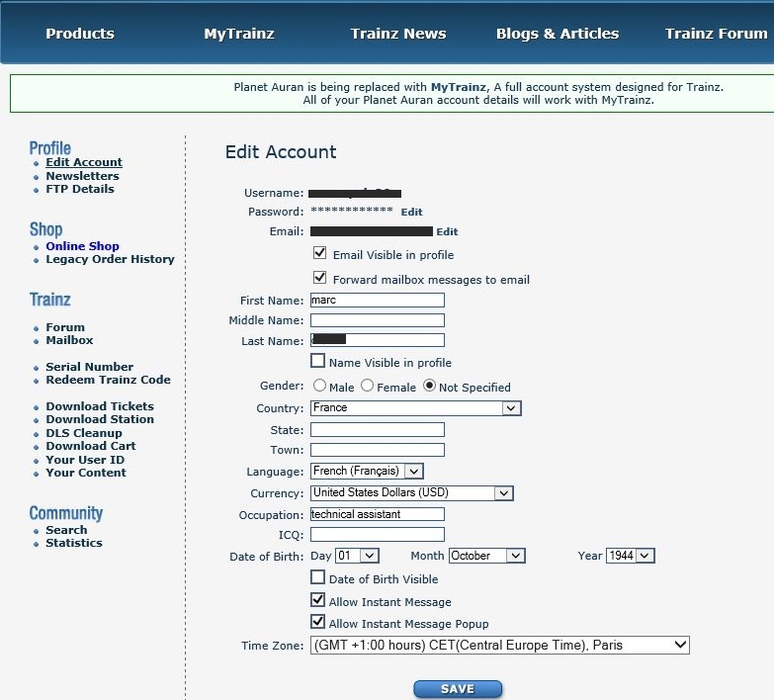Click into the Town field
This screenshot has width=774, height=700.
click(x=378, y=450)
